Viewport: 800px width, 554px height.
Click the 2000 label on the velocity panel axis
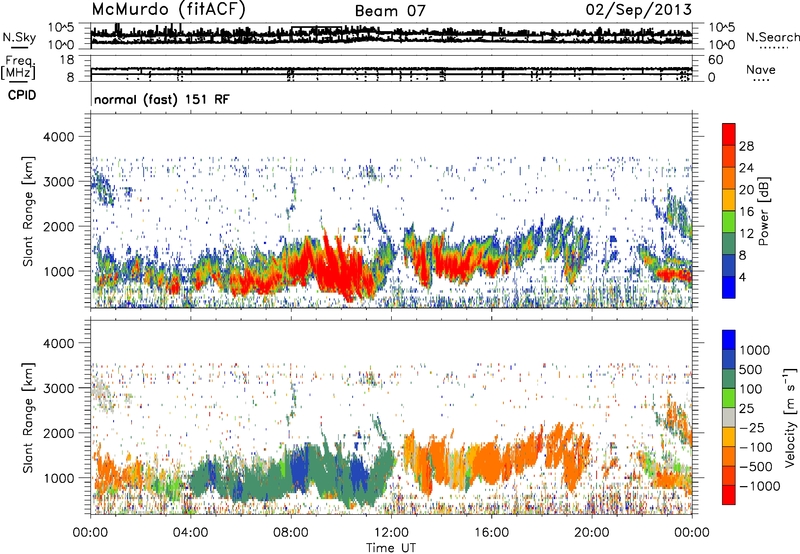(59, 433)
